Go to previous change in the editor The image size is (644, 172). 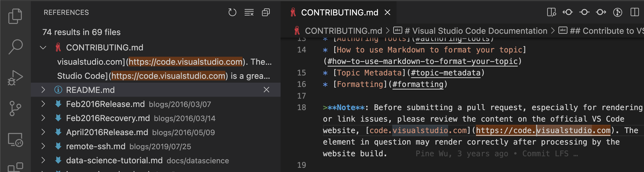pyautogui.click(x=567, y=12)
